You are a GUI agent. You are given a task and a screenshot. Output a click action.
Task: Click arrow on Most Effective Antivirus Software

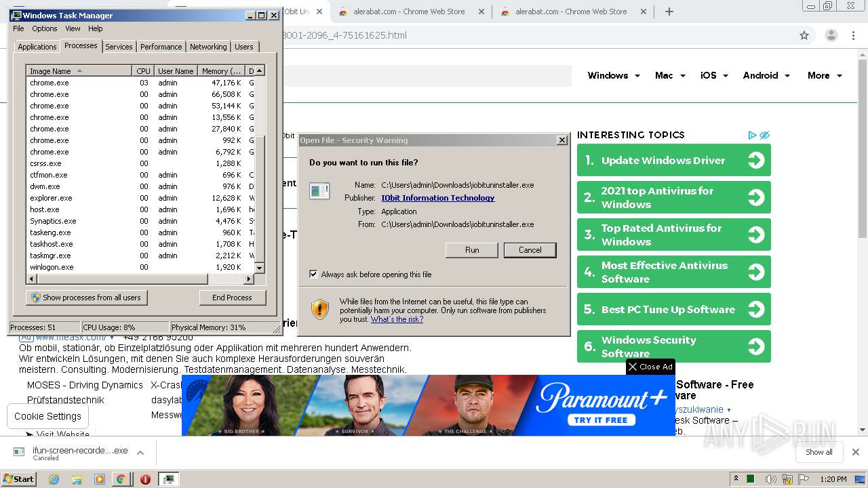tap(755, 272)
